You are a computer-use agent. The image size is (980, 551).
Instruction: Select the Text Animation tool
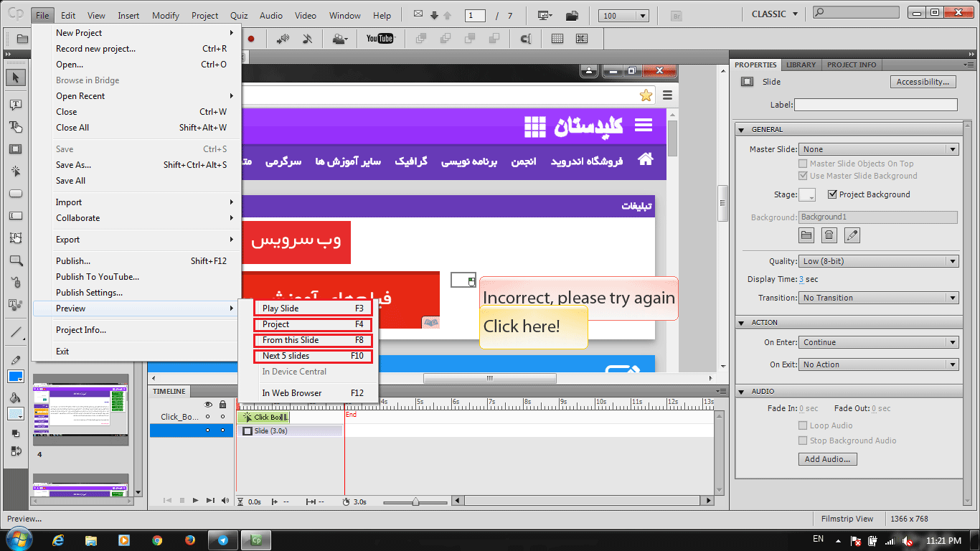tap(16, 305)
